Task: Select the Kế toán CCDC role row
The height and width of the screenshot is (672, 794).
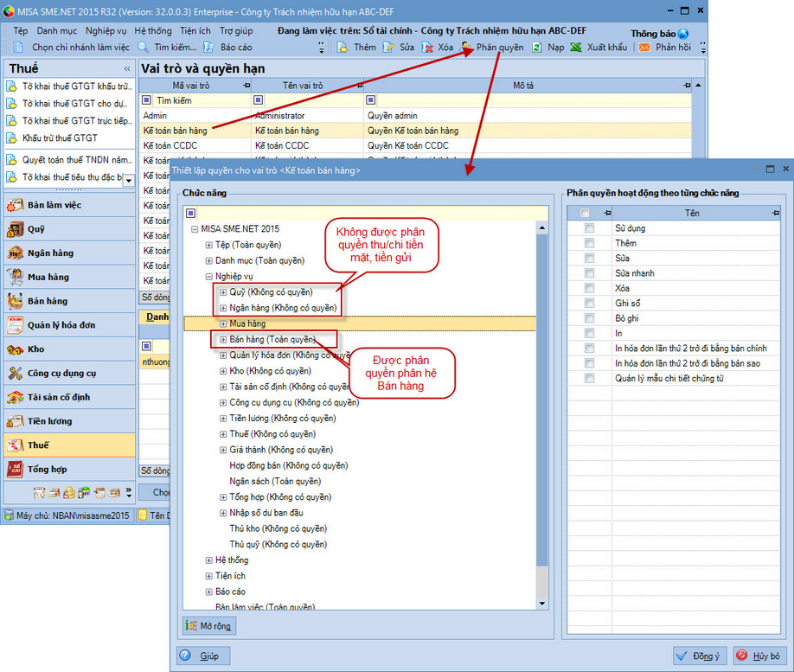Action: pyautogui.click(x=415, y=146)
